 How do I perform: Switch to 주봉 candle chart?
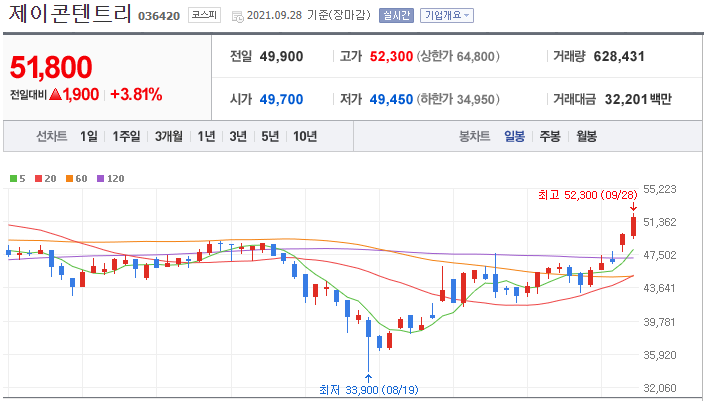550,136
